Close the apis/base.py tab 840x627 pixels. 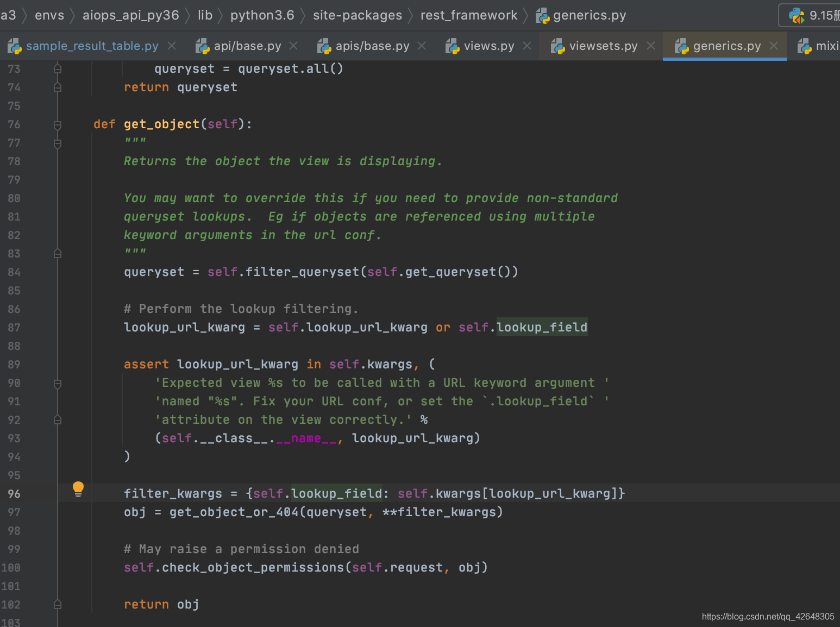click(422, 46)
